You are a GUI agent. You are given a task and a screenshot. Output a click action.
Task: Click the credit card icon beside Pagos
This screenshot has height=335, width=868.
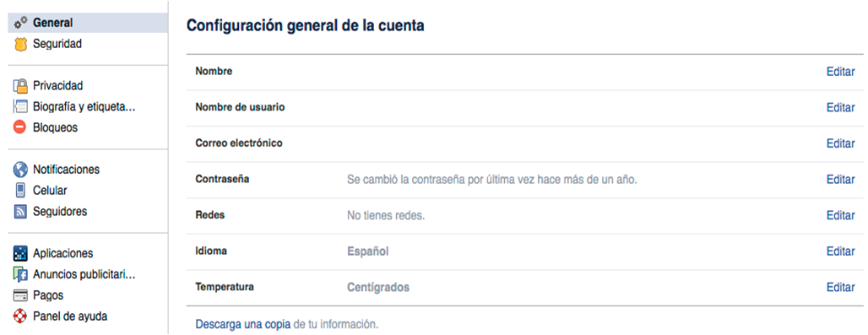coord(20,295)
